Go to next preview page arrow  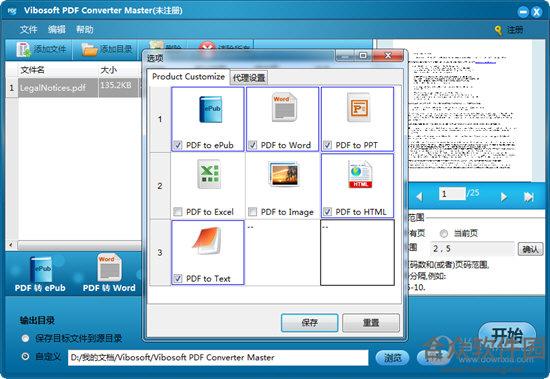pyautogui.click(x=504, y=197)
